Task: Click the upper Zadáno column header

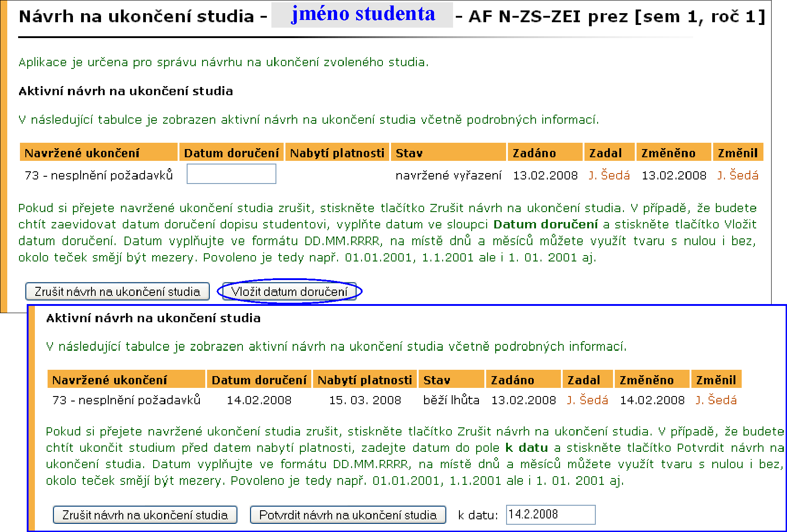Action: (545, 152)
